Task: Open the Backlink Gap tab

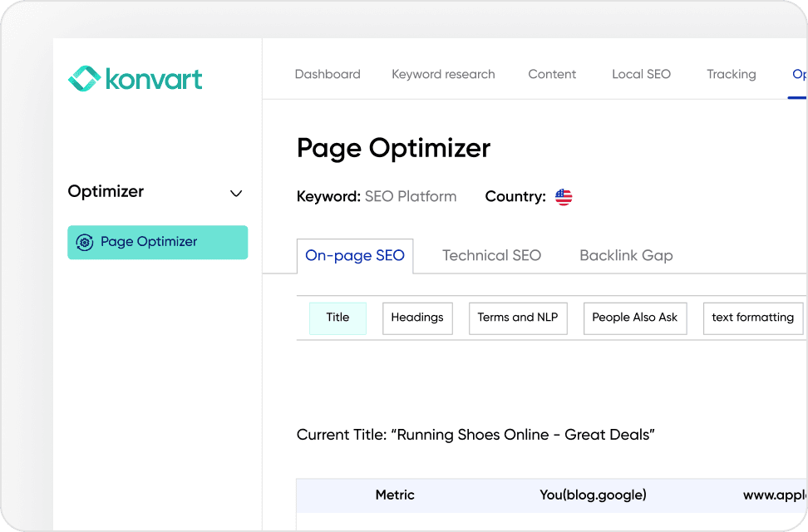Action: point(626,255)
